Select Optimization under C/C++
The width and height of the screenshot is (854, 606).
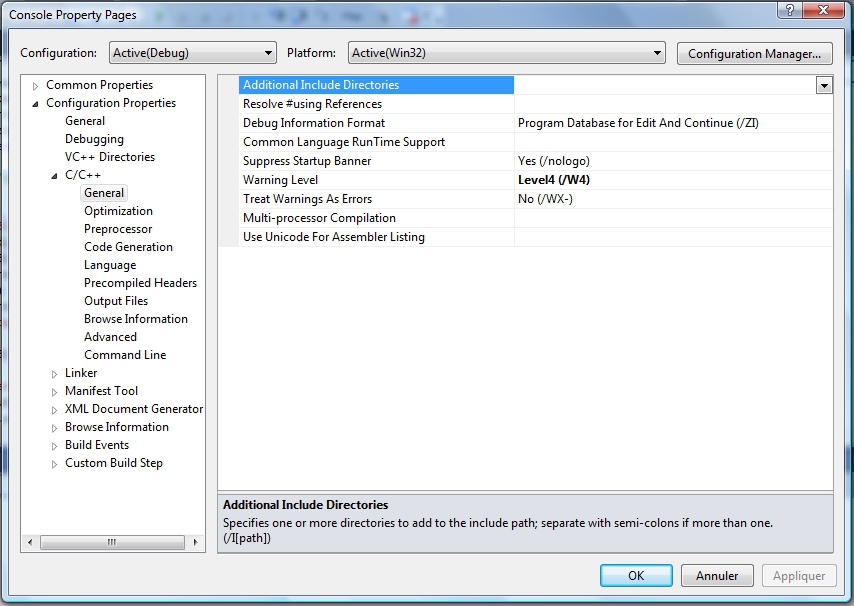(x=118, y=211)
